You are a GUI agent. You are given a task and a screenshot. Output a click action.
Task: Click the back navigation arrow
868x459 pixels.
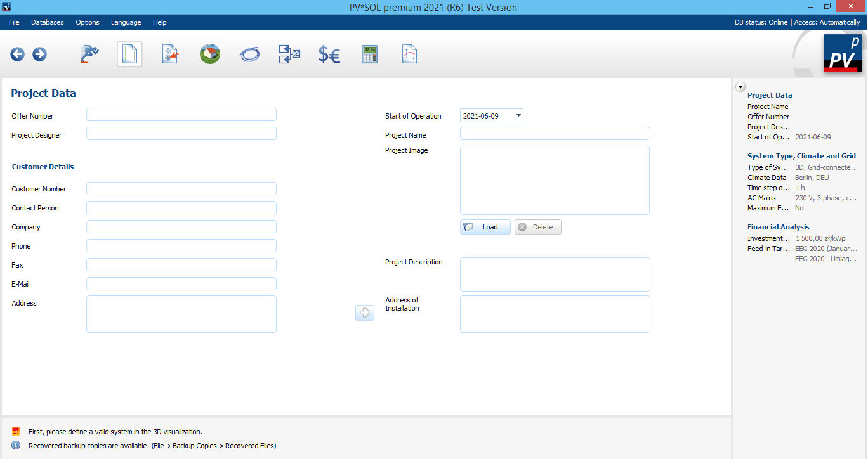(x=17, y=55)
